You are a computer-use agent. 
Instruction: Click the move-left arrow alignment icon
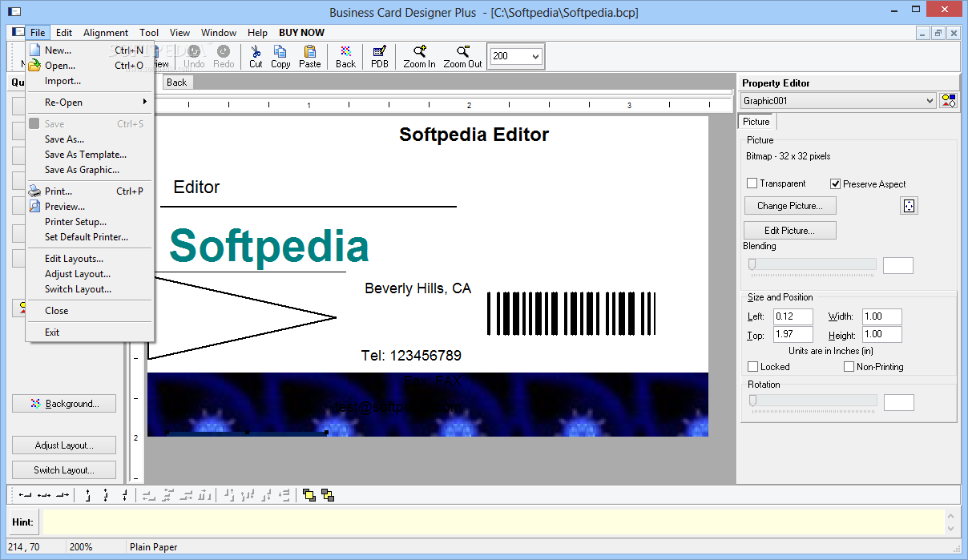click(x=26, y=495)
